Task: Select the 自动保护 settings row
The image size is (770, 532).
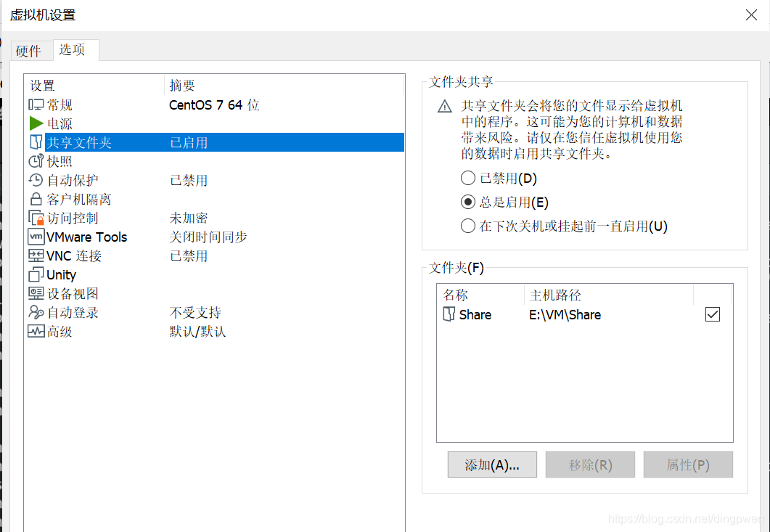Action: 215,180
